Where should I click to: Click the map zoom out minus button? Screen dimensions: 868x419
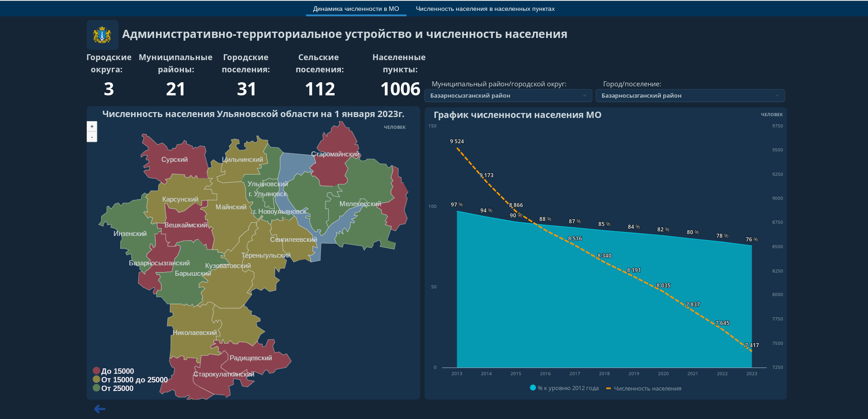(92, 137)
